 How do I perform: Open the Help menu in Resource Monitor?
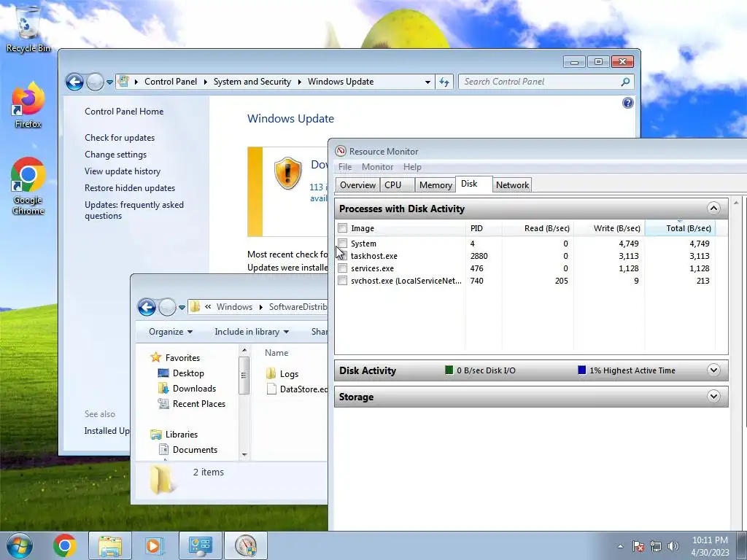click(412, 167)
